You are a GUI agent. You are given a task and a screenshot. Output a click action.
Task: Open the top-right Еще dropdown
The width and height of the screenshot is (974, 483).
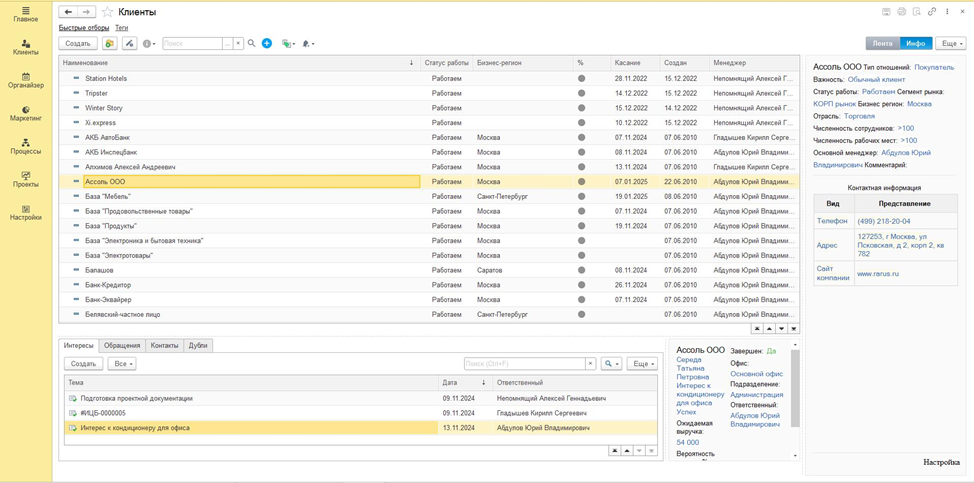pyautogui.click(x=951, y=43)
